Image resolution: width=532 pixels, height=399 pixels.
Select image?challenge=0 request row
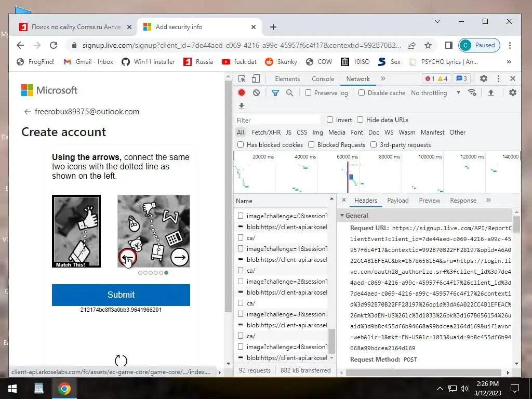pyautogui.click(x=282, y=216)
